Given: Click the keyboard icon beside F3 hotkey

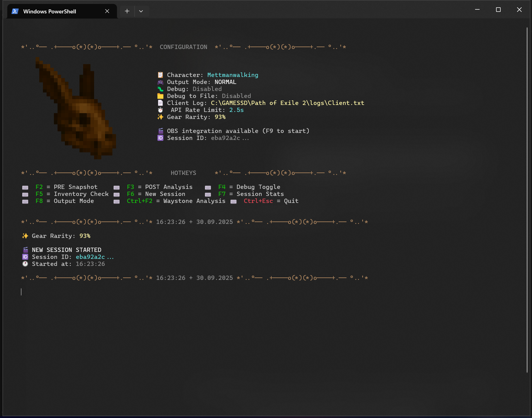Looking at the screenshot, I should point(117,187).
